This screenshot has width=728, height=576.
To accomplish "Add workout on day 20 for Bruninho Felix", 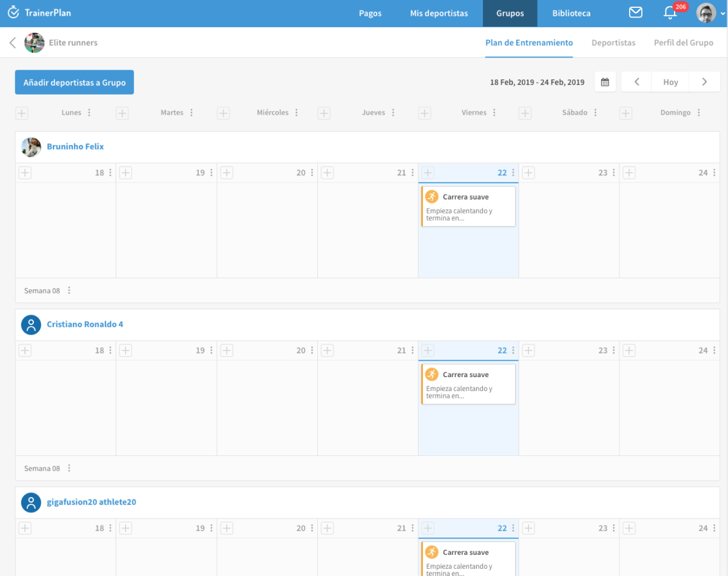I will click(x=226, y=173).
